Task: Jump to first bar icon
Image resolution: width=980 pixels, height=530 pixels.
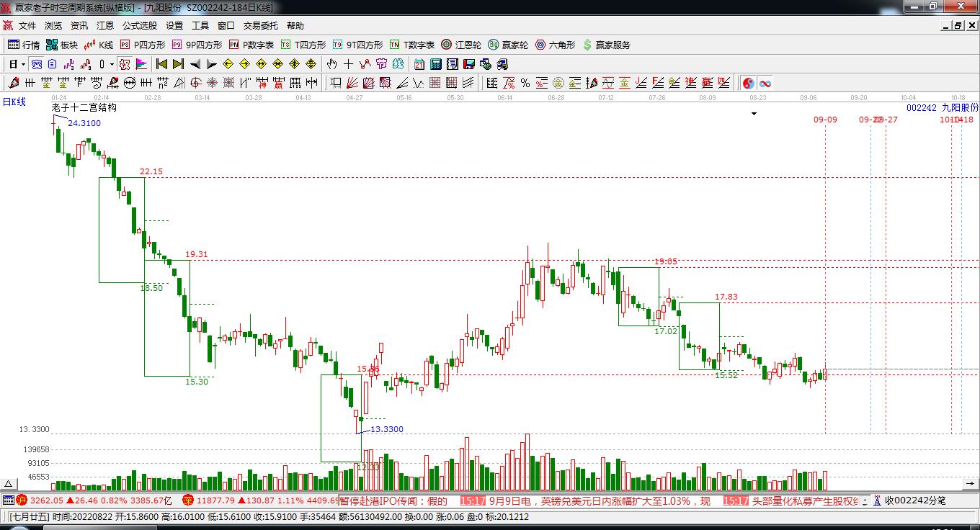Action: tap(161, 64)
